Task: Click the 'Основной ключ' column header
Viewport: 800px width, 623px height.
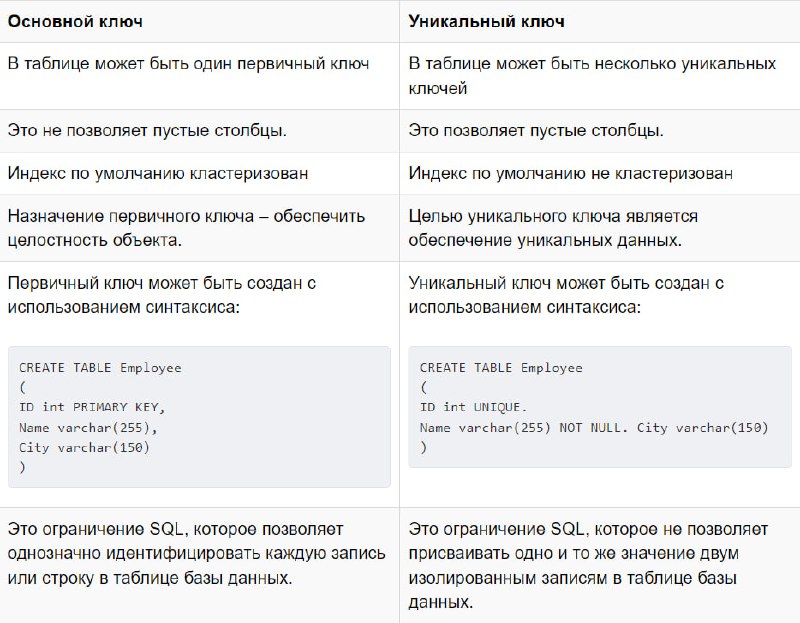Action: point(75,21)
